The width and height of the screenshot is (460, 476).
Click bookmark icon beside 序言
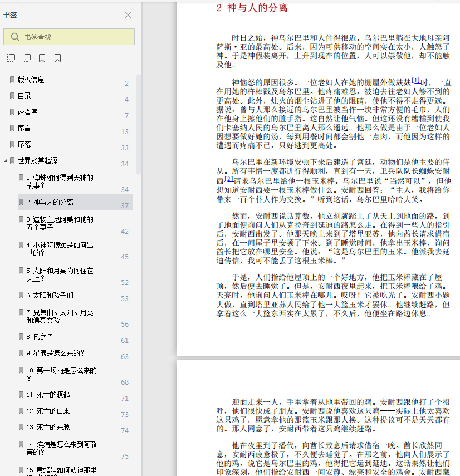[12, 128]
